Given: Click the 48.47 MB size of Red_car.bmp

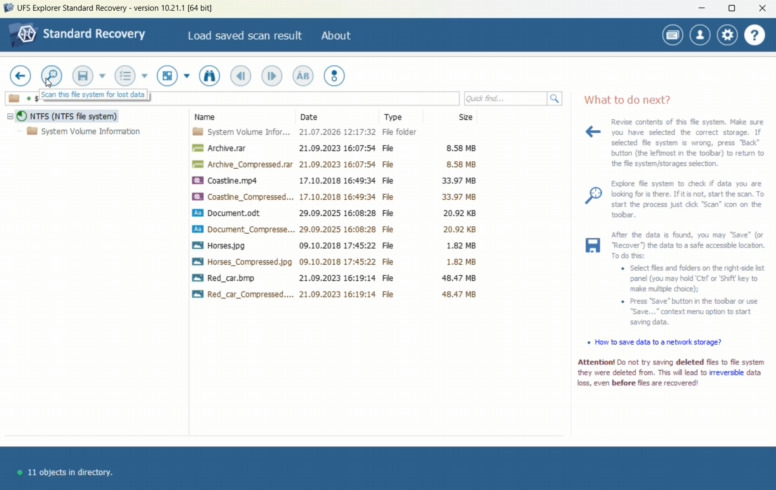Looking at the screenshot, I should [x=458, y=278].
